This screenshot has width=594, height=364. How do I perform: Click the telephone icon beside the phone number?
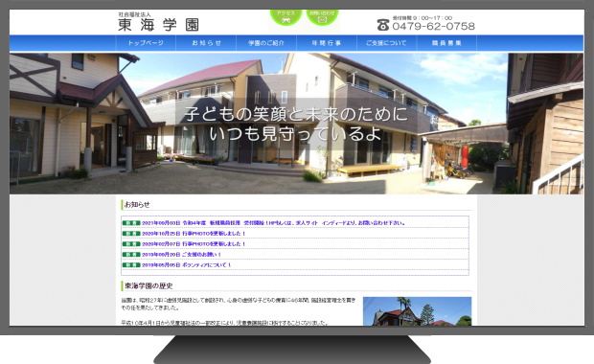(x=383, y=25)
